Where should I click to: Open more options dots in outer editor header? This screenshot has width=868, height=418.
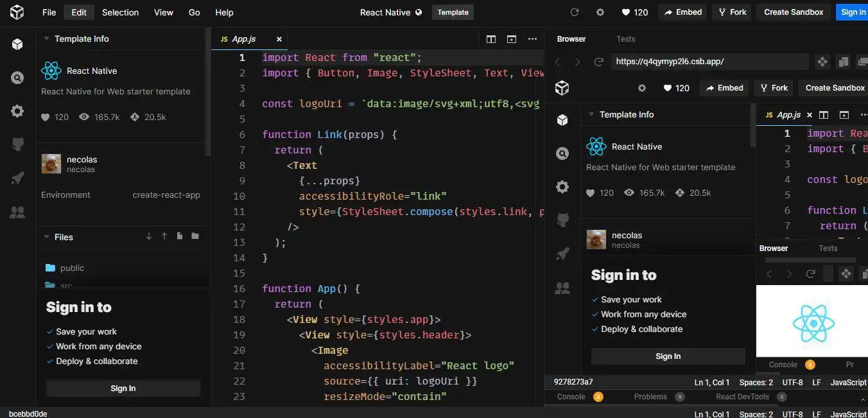pyautogui.click(x=532, y=39)
